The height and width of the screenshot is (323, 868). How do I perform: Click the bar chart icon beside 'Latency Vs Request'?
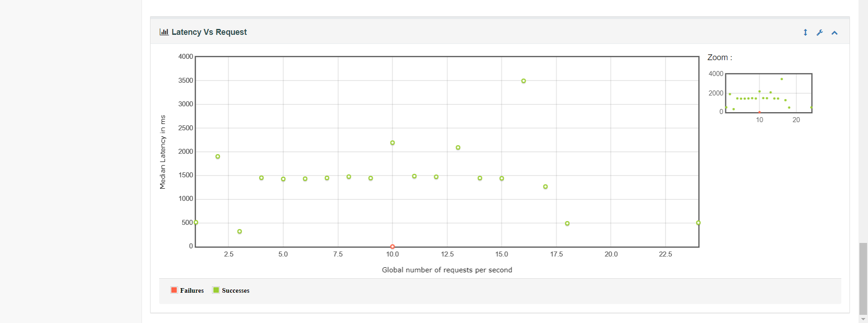(164, 32)
